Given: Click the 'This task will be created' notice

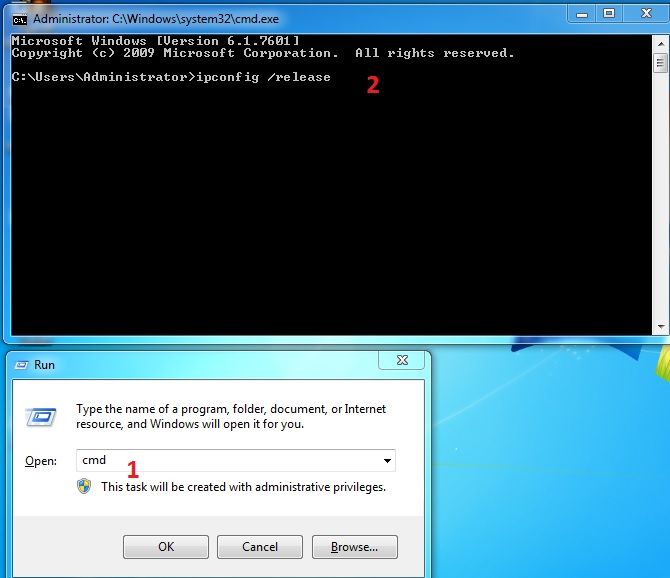Looking at the screenshot, I should tap(244, 487).
